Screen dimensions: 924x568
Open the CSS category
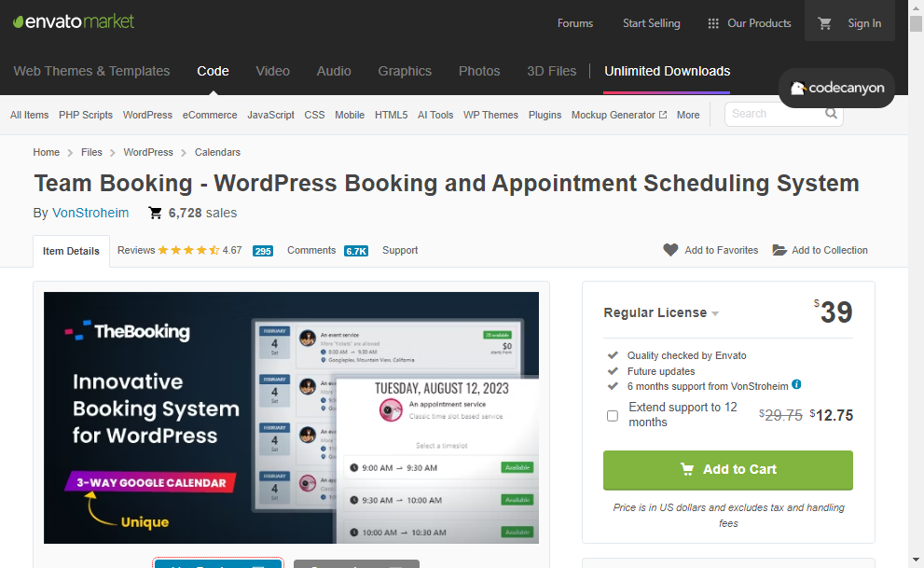(314, 115)
